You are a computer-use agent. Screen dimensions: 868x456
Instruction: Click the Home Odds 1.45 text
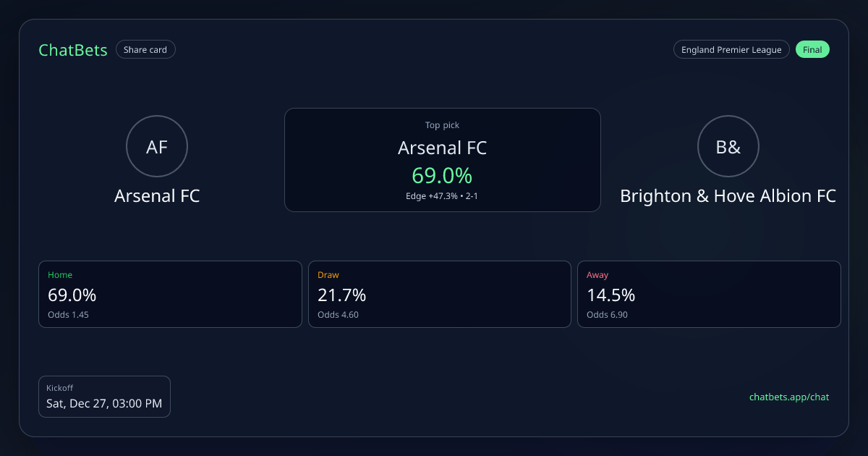(x=68, y=315)
